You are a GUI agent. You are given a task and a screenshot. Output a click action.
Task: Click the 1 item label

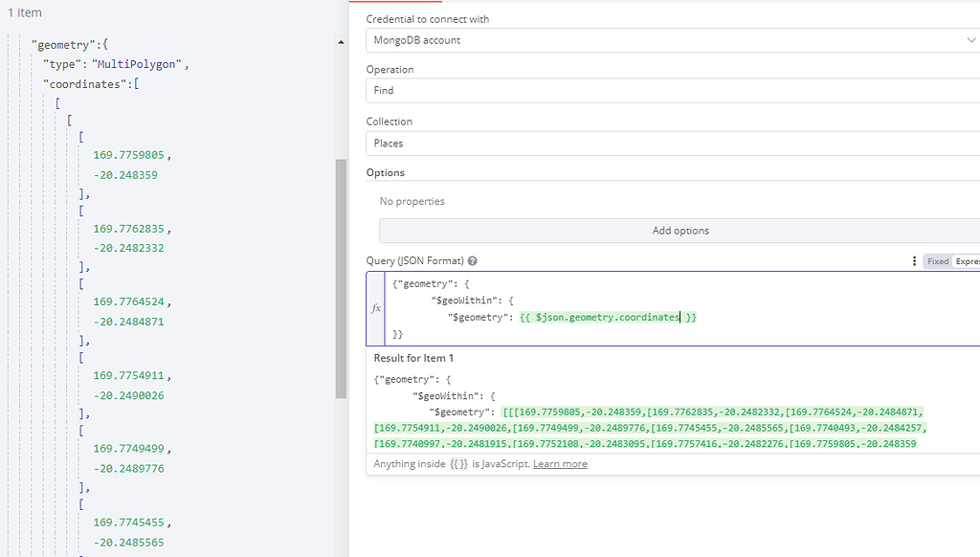click(24, 11)
